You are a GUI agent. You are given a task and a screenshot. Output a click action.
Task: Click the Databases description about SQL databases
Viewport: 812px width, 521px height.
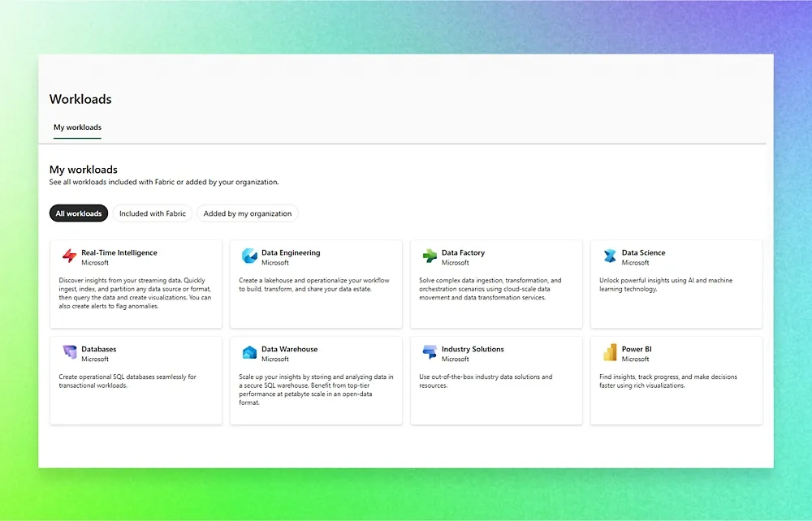[x=127, y=381]
